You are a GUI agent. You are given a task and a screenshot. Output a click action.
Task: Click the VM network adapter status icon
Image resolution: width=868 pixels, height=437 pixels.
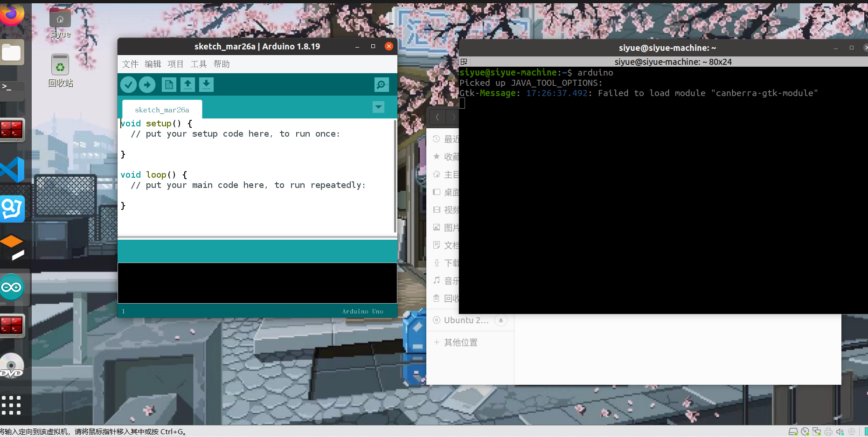click(x=817, y=432)
